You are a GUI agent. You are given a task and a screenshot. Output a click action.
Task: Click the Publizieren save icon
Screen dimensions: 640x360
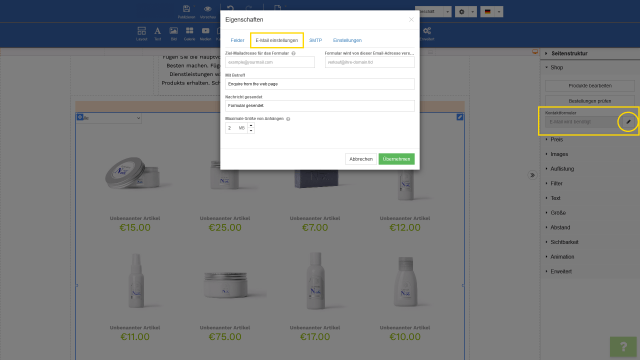186,9
